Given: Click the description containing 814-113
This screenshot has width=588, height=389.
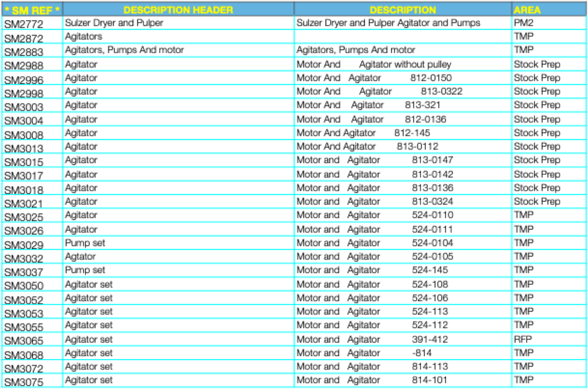Looking at the screenshot, I should pyautogui.click(x=403, y=366).
